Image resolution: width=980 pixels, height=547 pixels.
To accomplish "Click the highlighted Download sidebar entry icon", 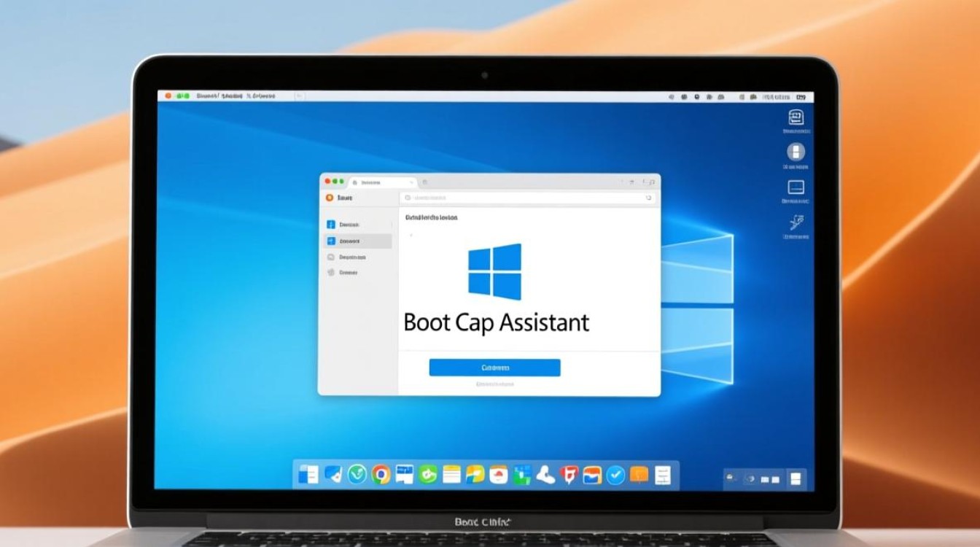I will pyautogui.click(x=330, y=241).
